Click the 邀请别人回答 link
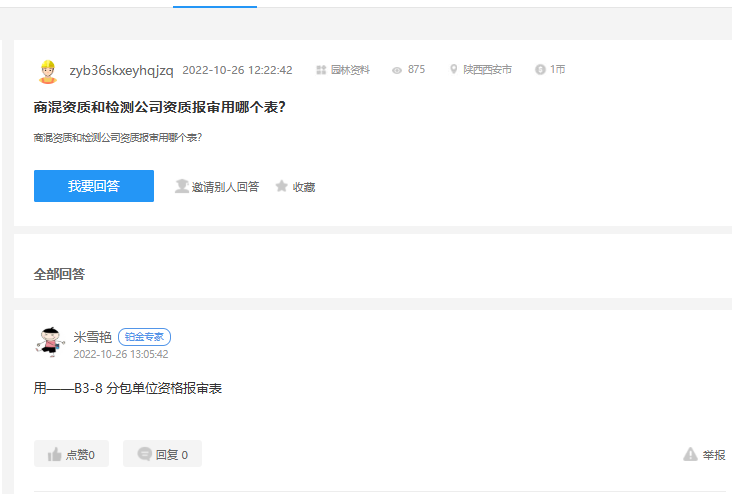Screen dimensions: 732x494 pos(225,187)
